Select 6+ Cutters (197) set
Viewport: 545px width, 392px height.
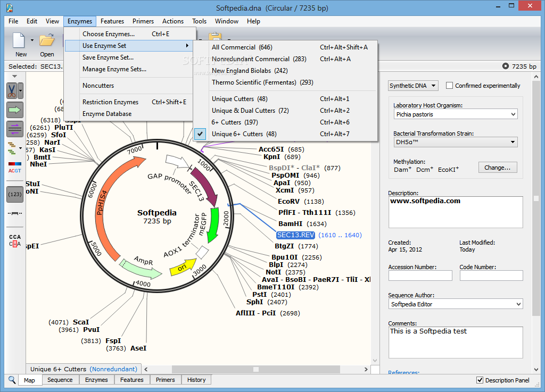(285, 122)
